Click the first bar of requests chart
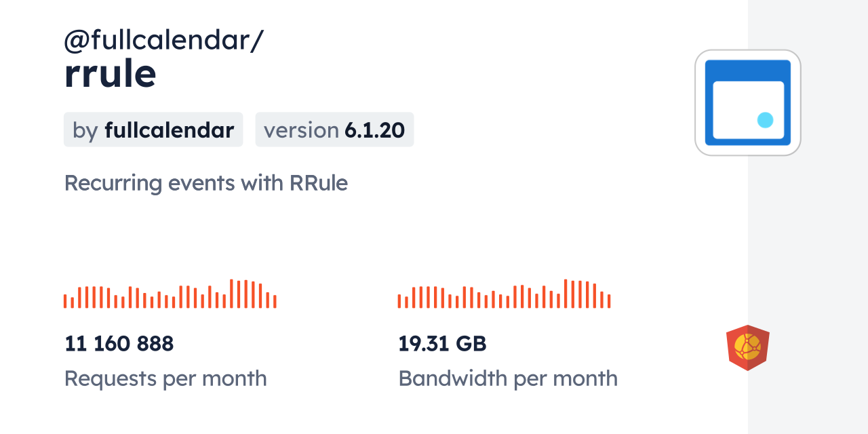Viewport: 868px width, 434px height. (x=65, y=301)
